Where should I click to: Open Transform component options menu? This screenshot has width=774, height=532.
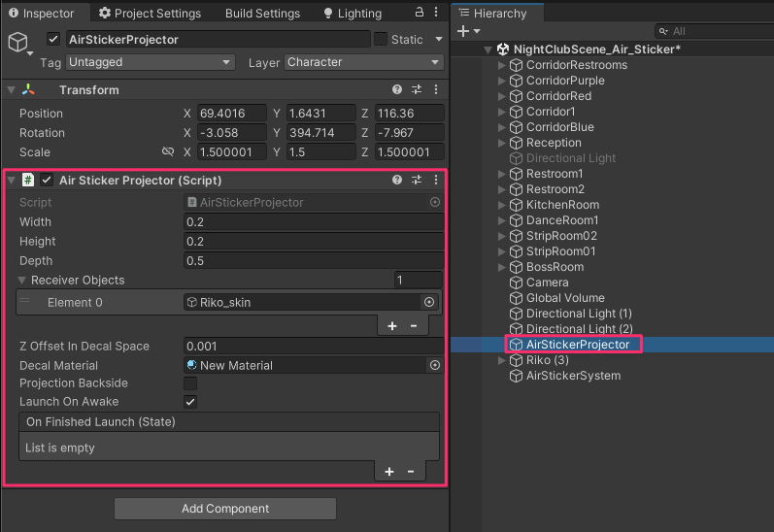click(436, 89)
